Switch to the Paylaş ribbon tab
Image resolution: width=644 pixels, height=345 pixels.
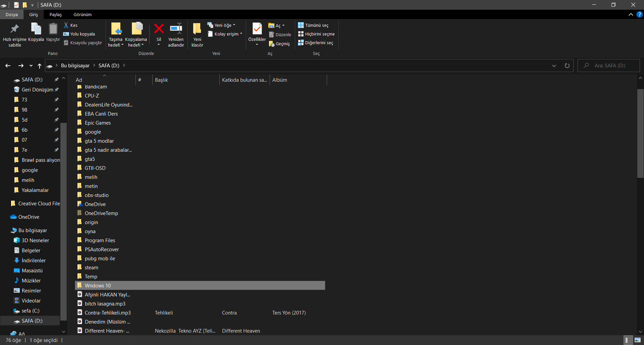[x=56, y=14]
